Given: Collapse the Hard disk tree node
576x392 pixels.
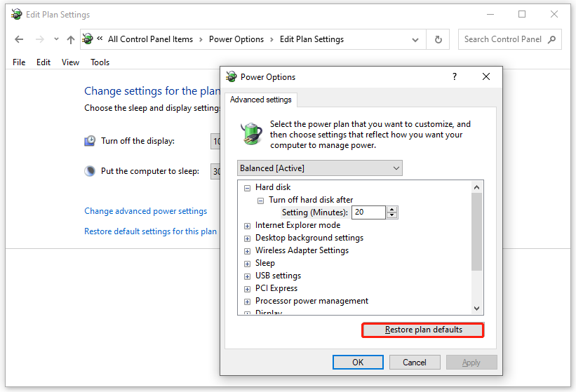Looking at the screenshot, I should click(x=247, y=187).
